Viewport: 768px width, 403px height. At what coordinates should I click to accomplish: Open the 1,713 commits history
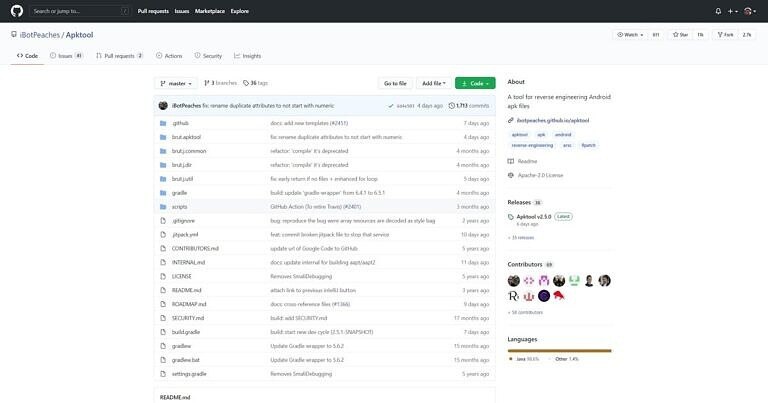pyautogui.click(x=469, y=106)
